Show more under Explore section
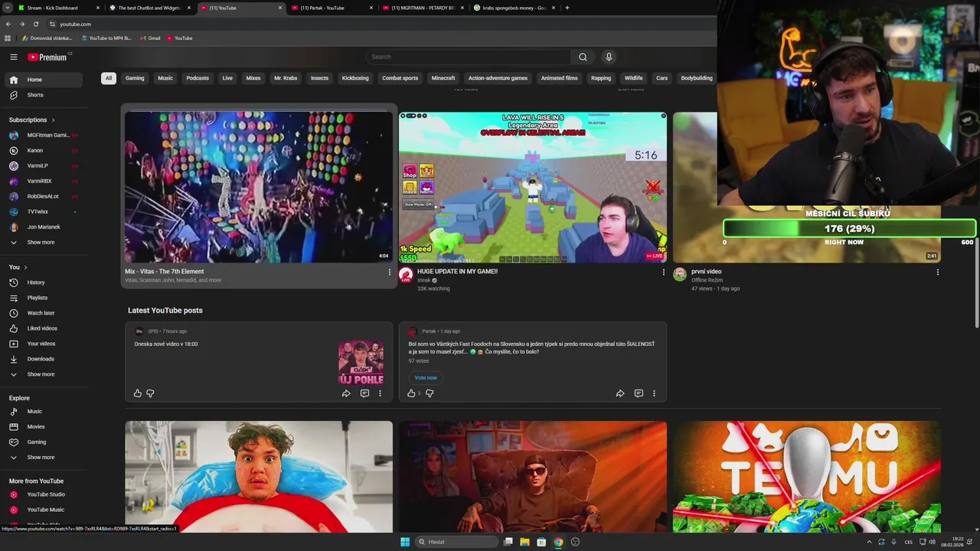Image resolution: width=980 pixels, height=551 pixels. (x=43, y=458)
